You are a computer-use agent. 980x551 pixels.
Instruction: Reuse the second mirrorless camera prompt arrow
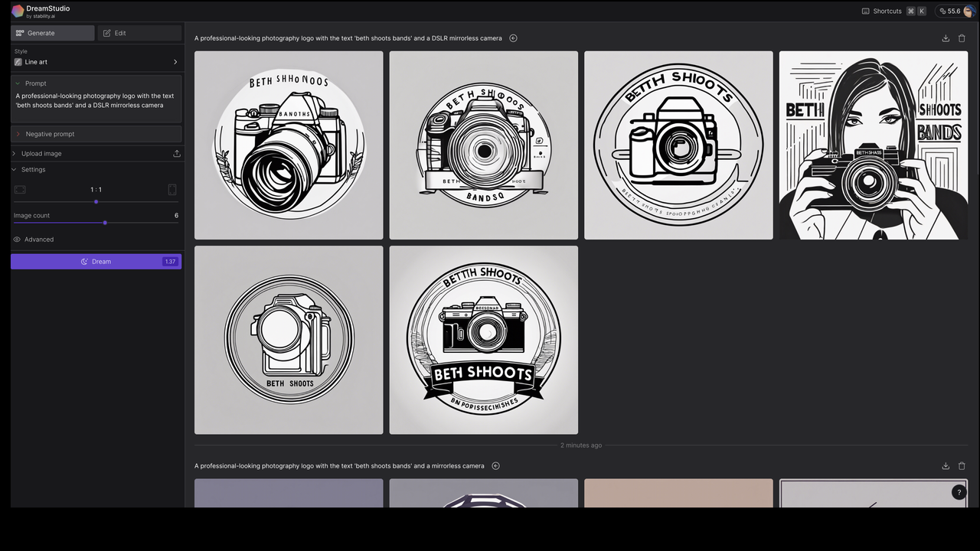495,466
